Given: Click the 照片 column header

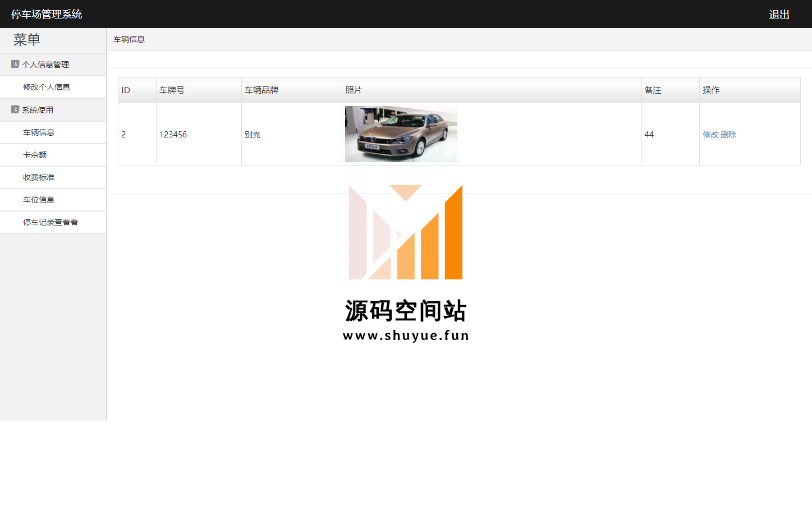Looking at the screenshot, I should (492, 90).
